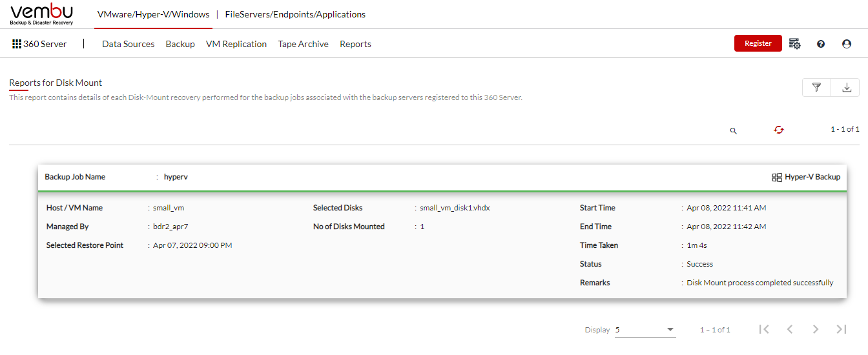The width and height of the screenshot is (868, 355).
Task: Go to the previous page chevron
Action: (790, 329)
